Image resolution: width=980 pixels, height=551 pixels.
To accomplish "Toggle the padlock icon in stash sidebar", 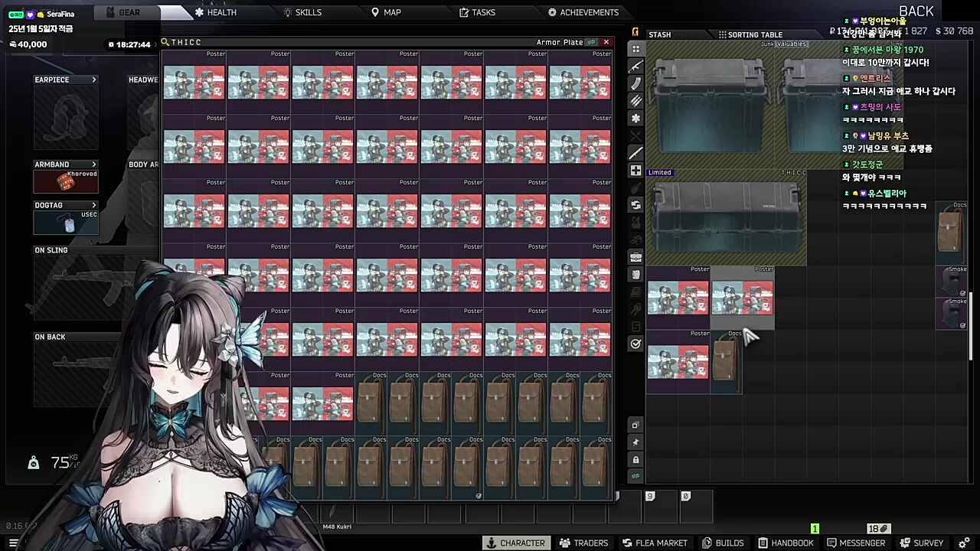I will pos(635,460).
